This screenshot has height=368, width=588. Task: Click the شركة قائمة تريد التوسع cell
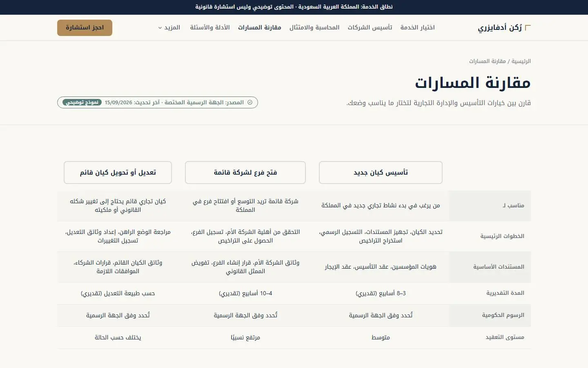[245, 206]
